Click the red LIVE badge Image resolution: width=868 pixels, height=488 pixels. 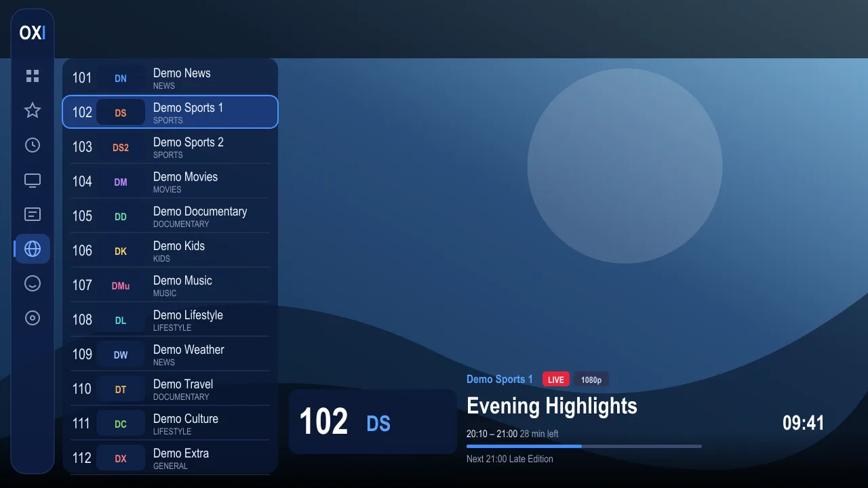pos(556,380)
